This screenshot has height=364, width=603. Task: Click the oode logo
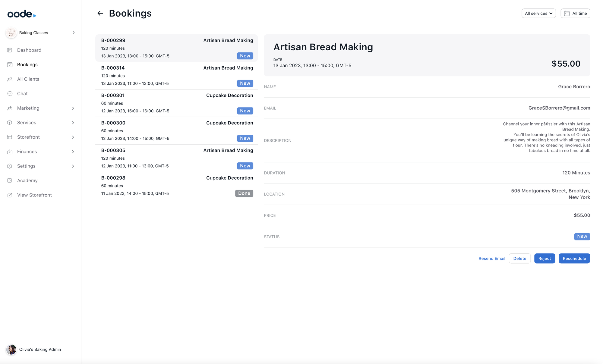tap(22, 14)
